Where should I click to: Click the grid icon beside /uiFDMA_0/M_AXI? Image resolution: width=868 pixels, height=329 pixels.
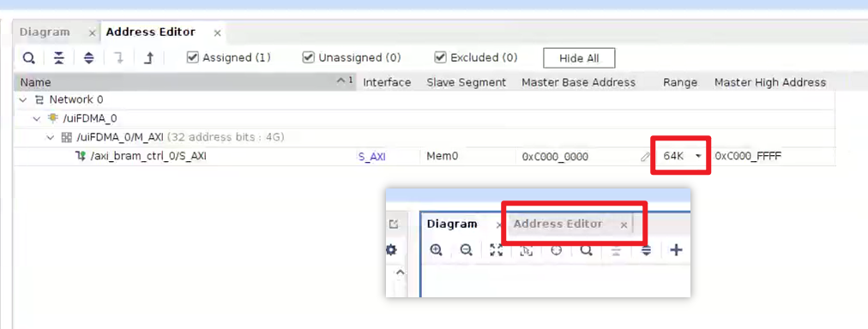coord(67,137)
